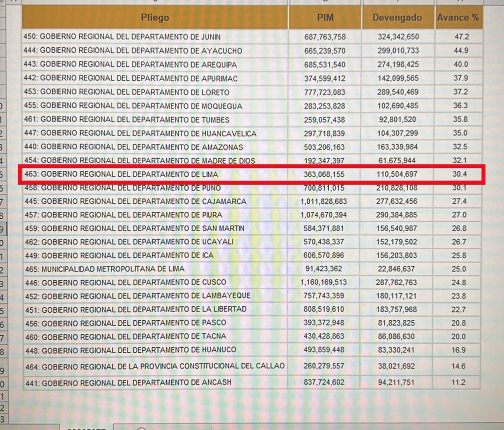Select the Junin regional government cell
Image resolution: width=504 pixels, height=430 pixels.
coord(122,37)
